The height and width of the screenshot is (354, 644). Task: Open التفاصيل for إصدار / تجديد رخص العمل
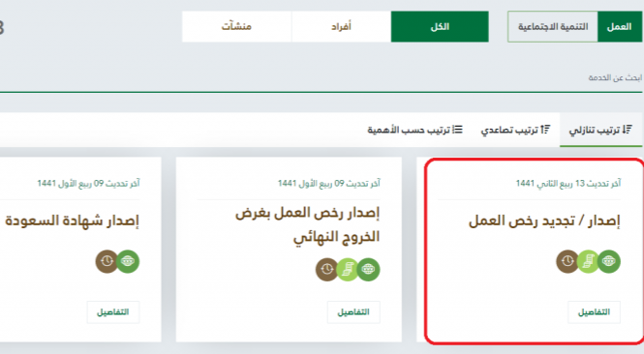click(594, 312)
